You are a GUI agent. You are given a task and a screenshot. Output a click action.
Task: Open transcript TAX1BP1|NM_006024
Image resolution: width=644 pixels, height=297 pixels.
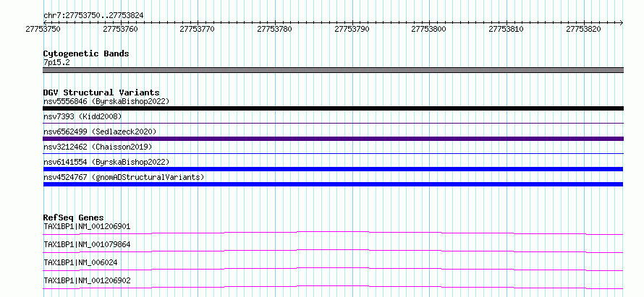(x=80, y=262)
